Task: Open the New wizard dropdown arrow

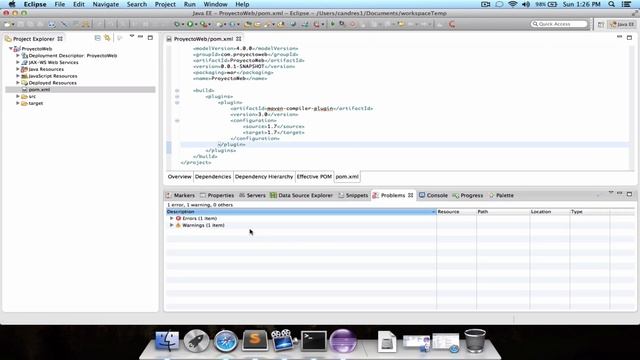Action: [x=13, y=24]
